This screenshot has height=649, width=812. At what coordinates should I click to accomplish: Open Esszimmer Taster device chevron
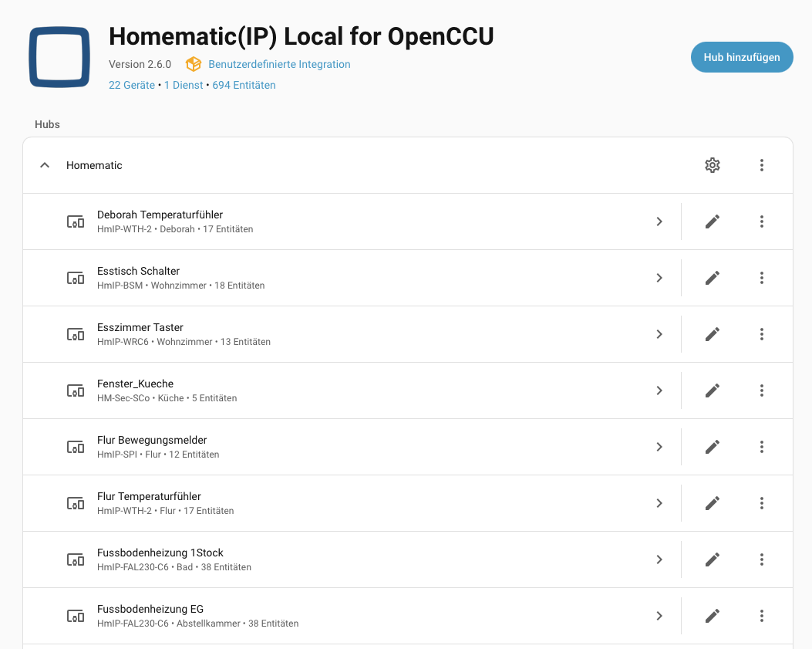659,334
